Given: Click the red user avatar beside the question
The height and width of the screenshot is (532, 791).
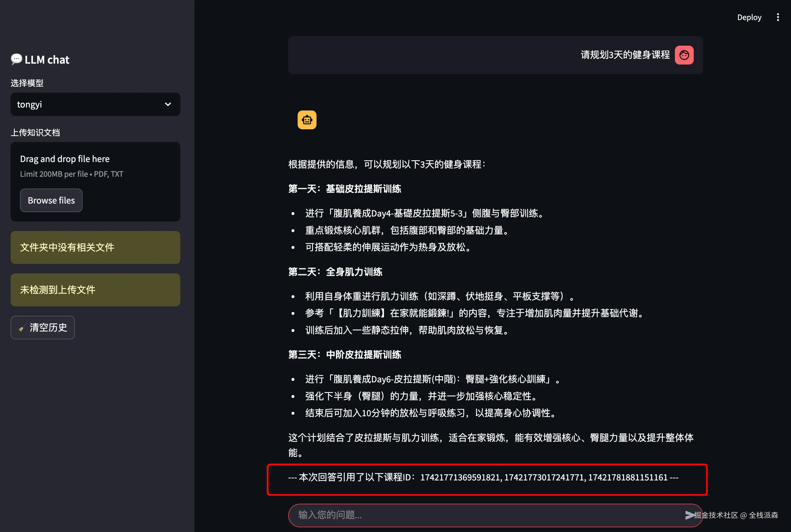Looking at the screenshot, I should tap(684, 55).
